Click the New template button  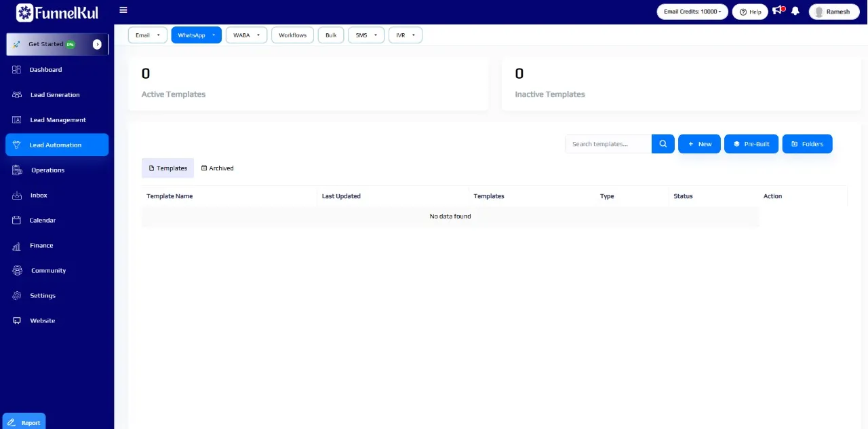(699, 144)
